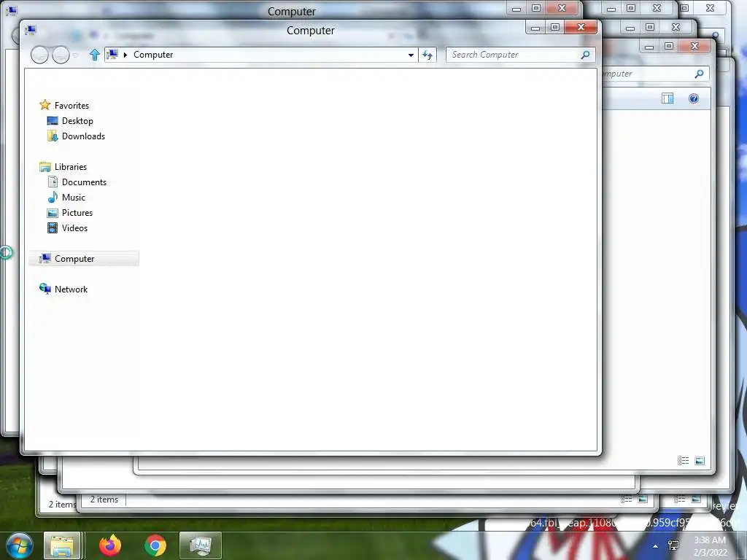Viewport: 747px width, 560px height.
Task: Open Windows Explorer from taskbar
Action: [x=62, y=545]
